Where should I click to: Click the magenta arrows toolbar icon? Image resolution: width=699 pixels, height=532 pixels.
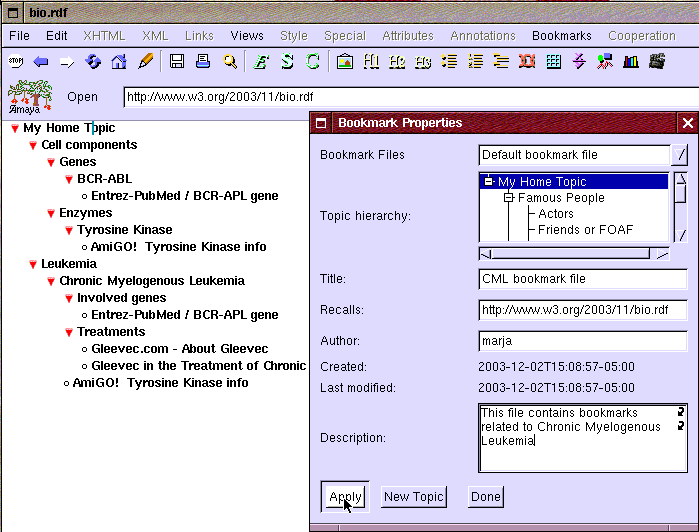coord(579,61)
